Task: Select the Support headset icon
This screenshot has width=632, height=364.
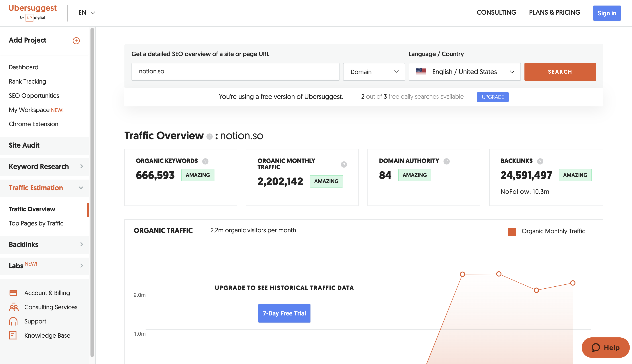Action: [x=14, y=321]
